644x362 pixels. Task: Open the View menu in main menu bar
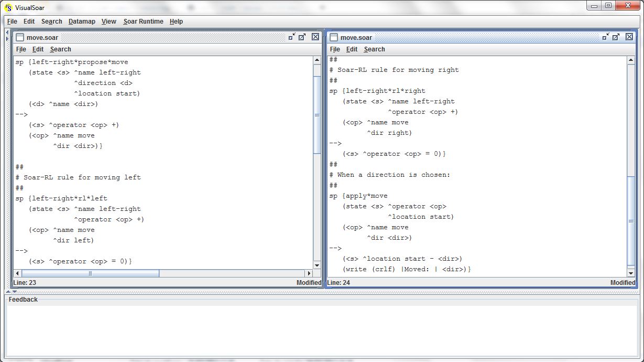coord(108,22)
